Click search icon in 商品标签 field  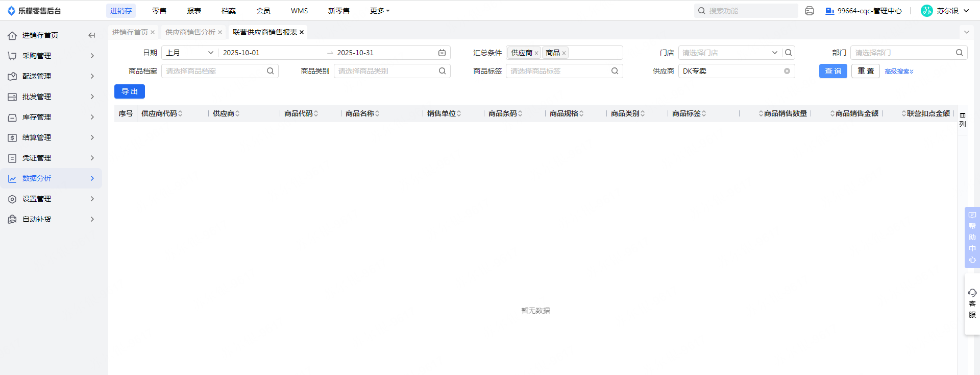click(x=615, y=71)
